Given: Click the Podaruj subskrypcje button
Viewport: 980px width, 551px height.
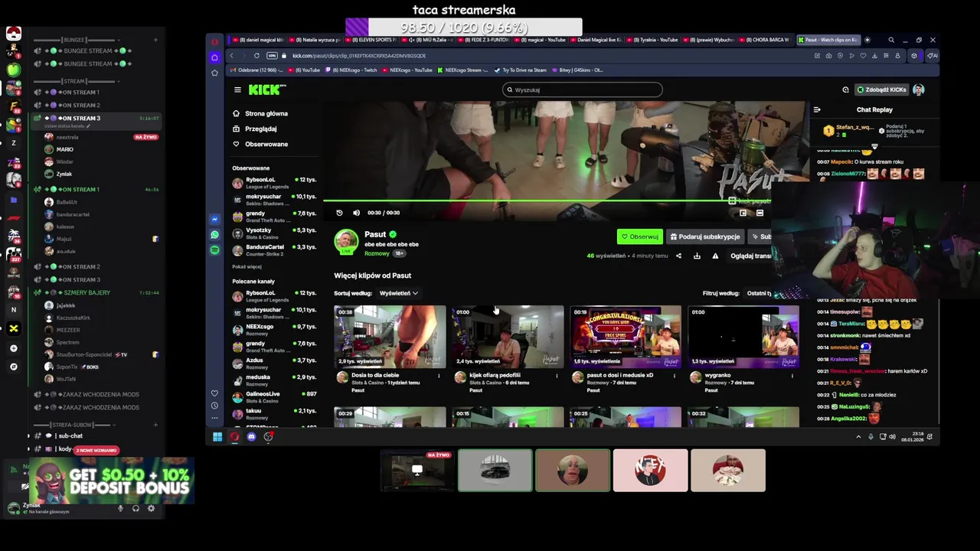Looking at the screenshot, I should tap(705, 236).
